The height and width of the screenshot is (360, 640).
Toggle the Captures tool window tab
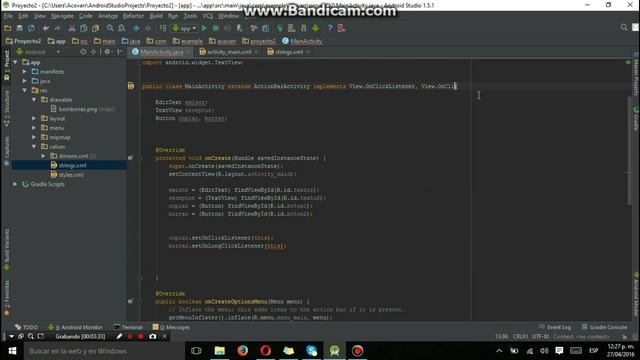pyautogui.click(x=7, y=150)
